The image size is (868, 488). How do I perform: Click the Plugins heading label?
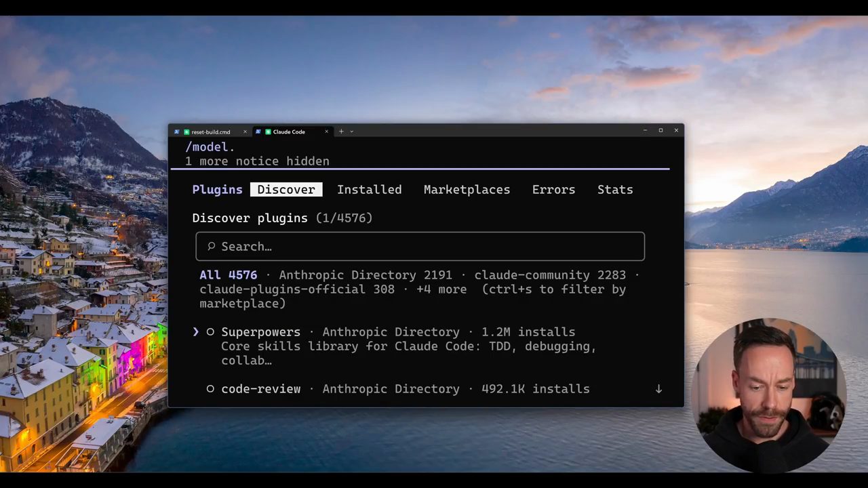(217, 190)
